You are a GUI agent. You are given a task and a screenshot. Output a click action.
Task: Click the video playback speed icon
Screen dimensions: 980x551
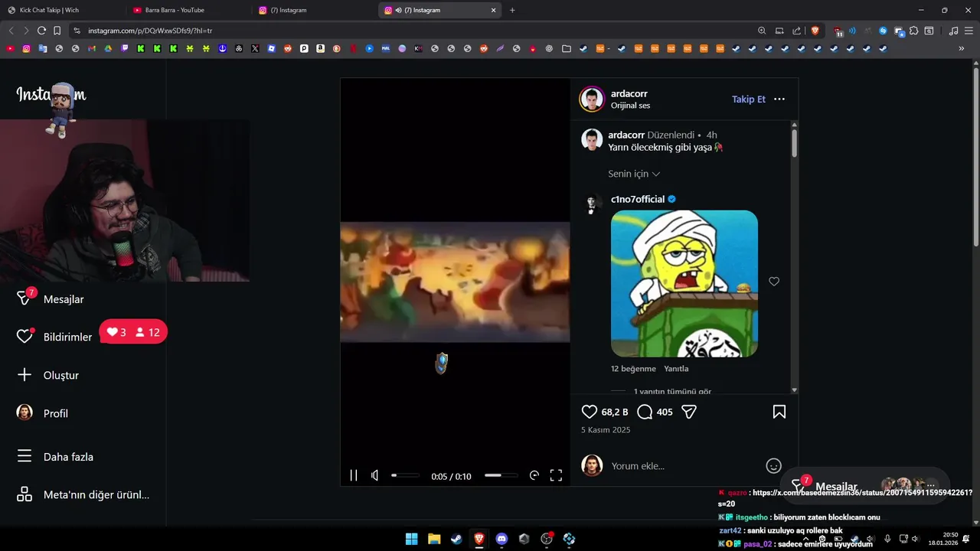pyautogui.click(x=534, y=475)
